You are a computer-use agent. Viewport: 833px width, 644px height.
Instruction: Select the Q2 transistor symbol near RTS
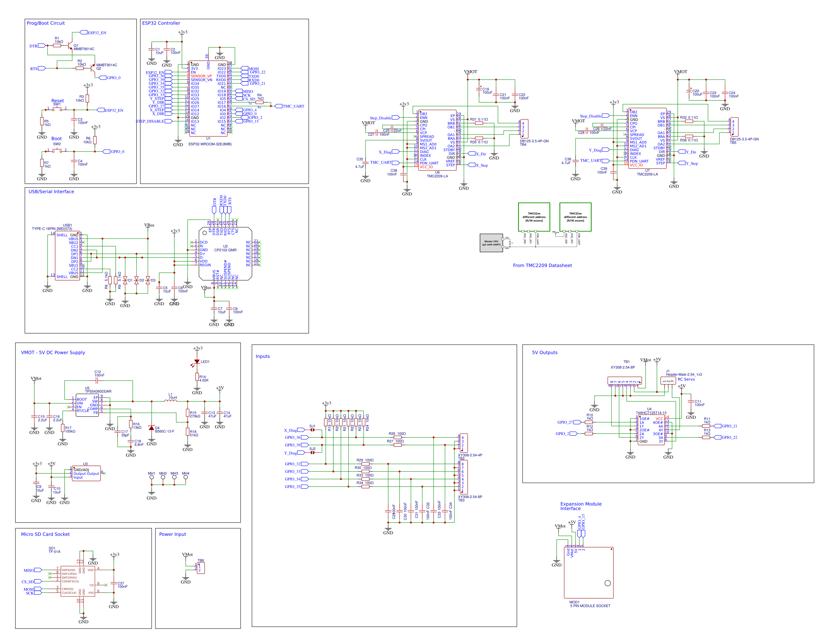tap(93, 68)
